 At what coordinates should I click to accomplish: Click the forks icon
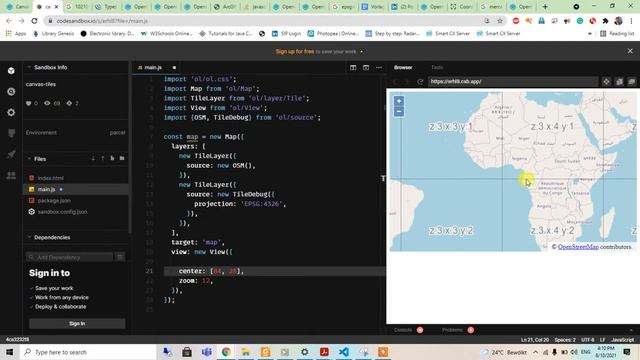69,103
